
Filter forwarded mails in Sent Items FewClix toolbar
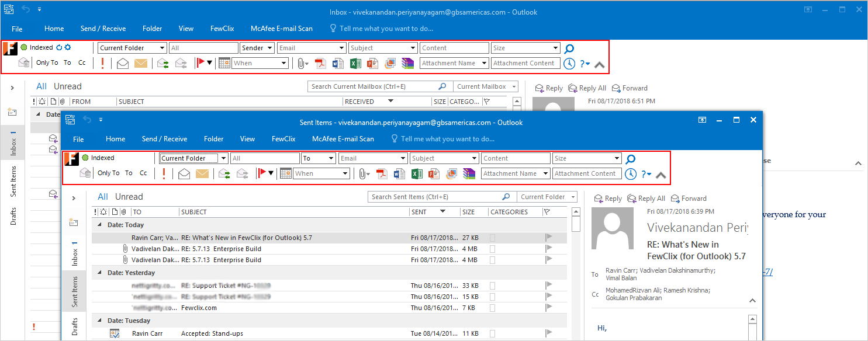243,173
